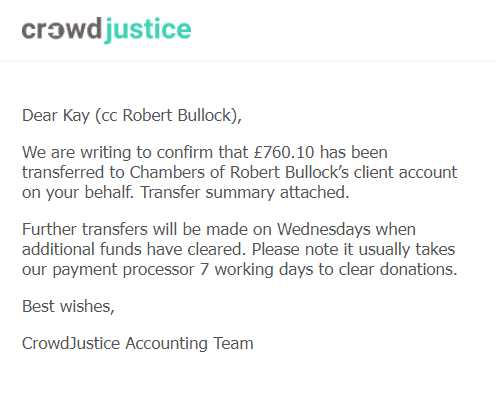Image resolution: width=496 pixels, height=398 pixels.
Task: Click the word 'Wednesdays'
Action: point(324,229)
